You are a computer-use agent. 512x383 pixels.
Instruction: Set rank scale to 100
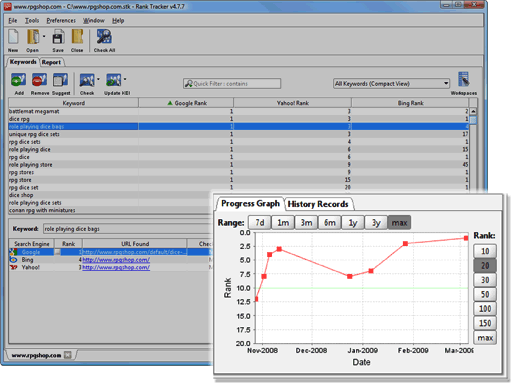pyautogui.click(x=485, y=309)
